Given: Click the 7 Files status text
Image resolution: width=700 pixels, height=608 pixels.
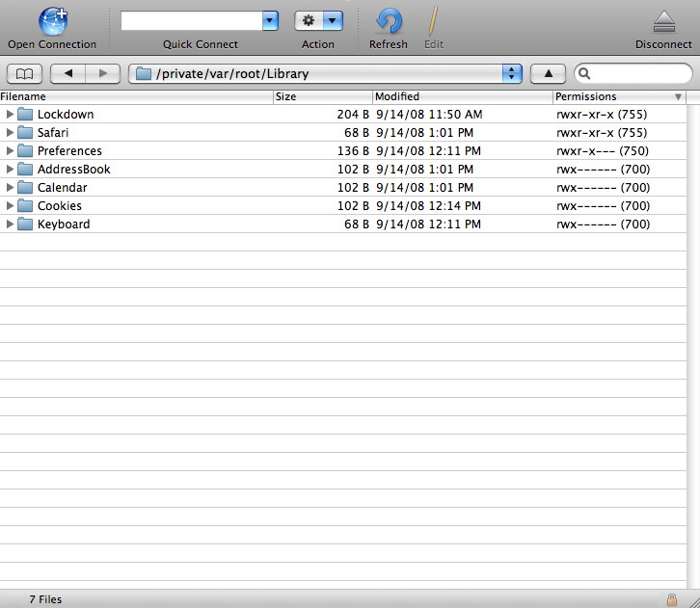Looking at the screenshot, I should 45,599.
